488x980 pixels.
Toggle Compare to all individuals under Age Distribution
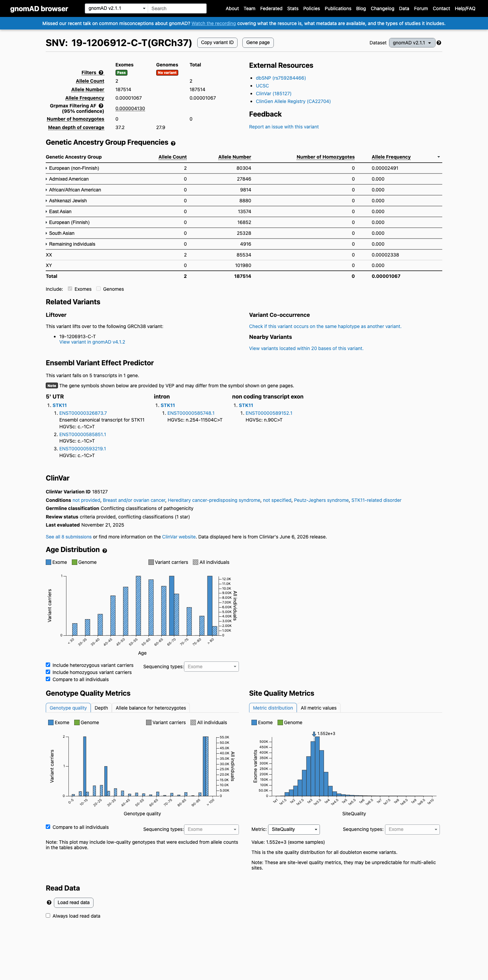click(48, 679)
